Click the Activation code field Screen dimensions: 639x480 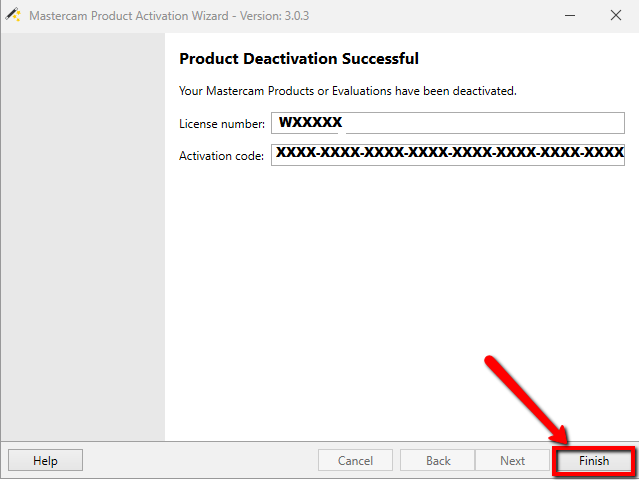tap(448, 155)
